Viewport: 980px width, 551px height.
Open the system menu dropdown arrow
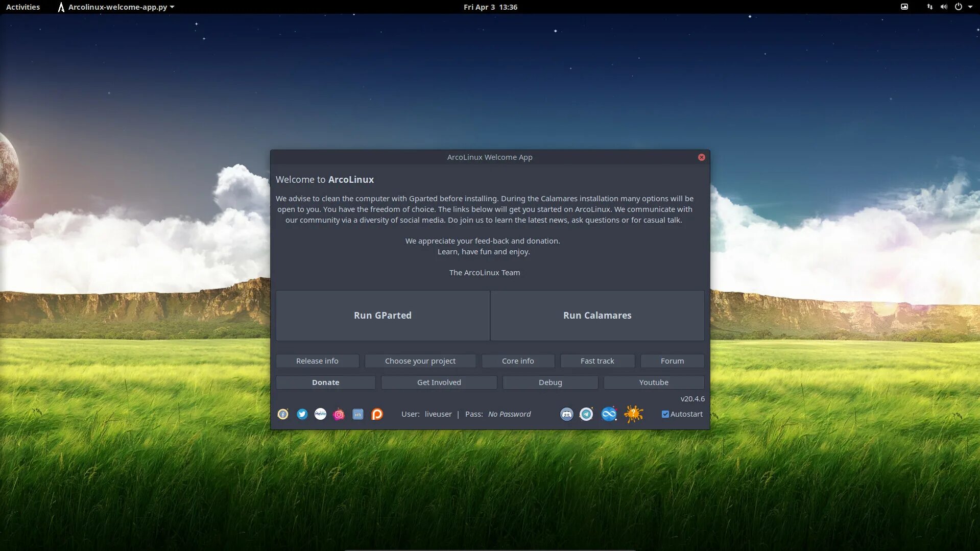(970, 7)
